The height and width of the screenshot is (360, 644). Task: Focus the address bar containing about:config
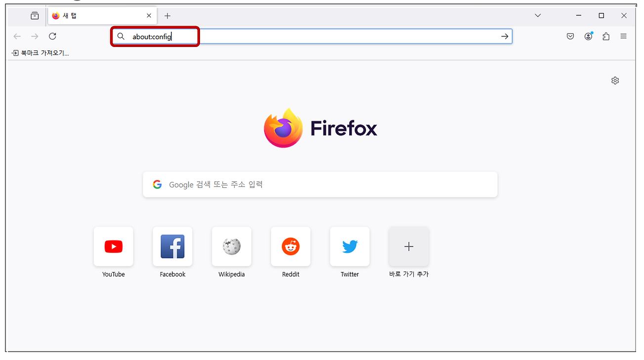tap(312, 36)
